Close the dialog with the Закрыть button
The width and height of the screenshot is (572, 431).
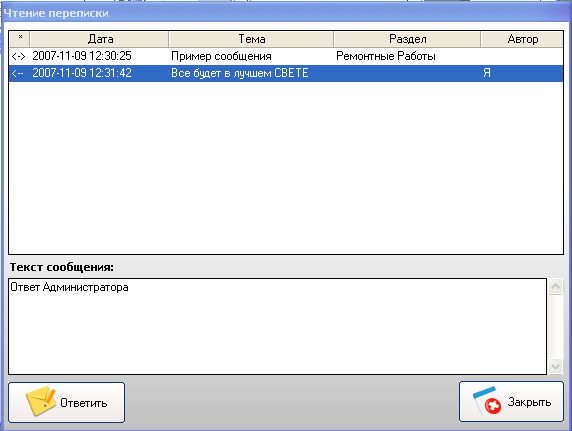click(x=511, y=401)
